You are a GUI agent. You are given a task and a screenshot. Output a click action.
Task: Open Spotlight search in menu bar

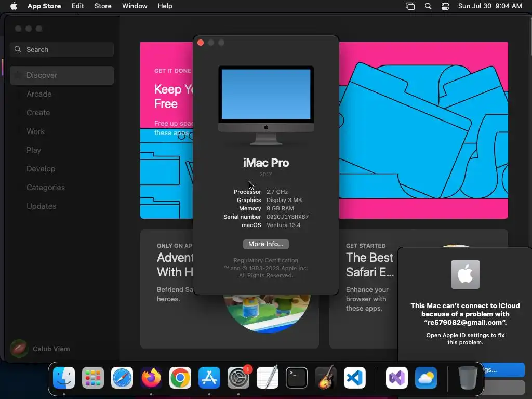pos(428,6)
